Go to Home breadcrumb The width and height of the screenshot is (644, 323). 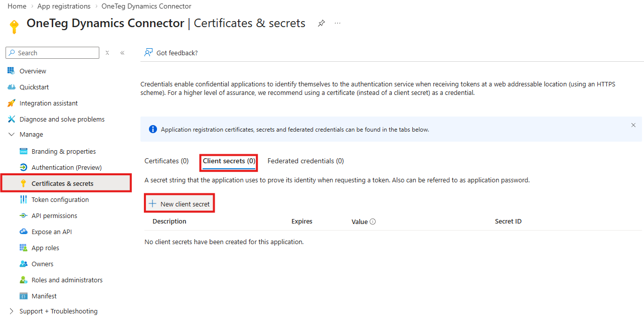click(x=17, y=6)
